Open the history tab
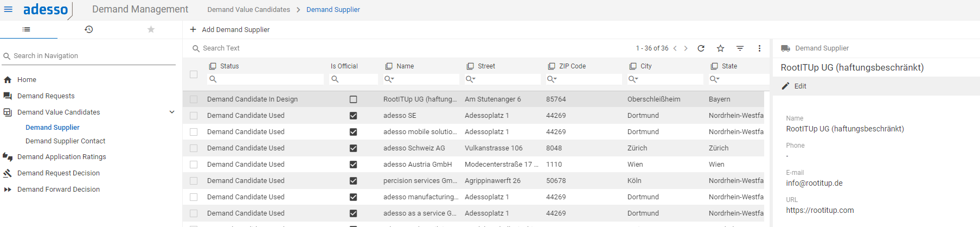980x227 pixels. [x=89, y=29]
